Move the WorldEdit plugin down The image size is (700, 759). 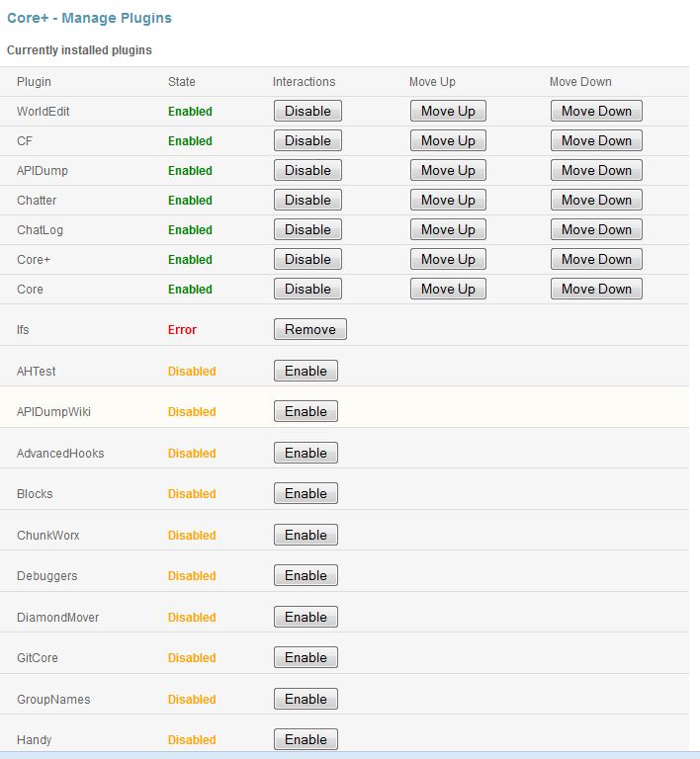point(596,112)
